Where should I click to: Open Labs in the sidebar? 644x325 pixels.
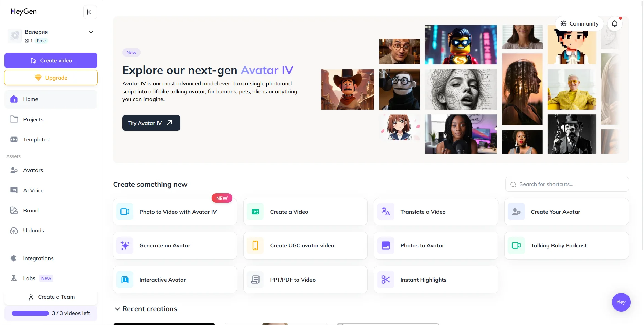coord(51,278)
